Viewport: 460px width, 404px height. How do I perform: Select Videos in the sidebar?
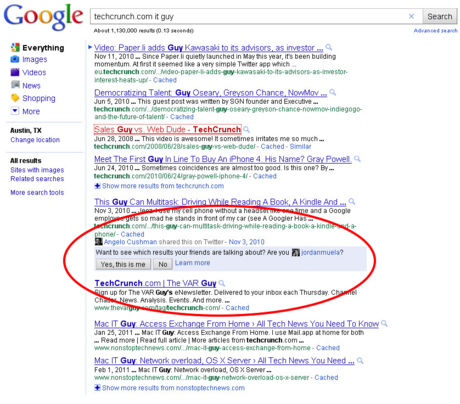[34, 72]
